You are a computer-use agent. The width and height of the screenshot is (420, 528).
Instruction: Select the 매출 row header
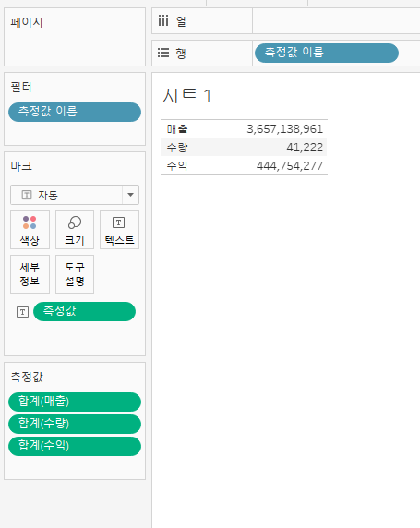coord(177,128)
